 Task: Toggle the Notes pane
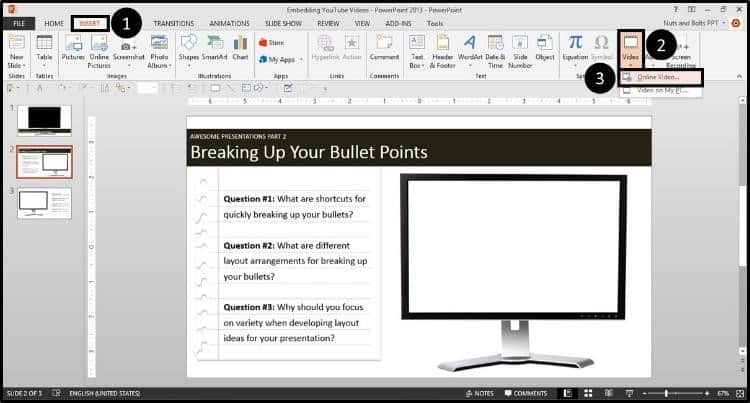click(479, 393)
